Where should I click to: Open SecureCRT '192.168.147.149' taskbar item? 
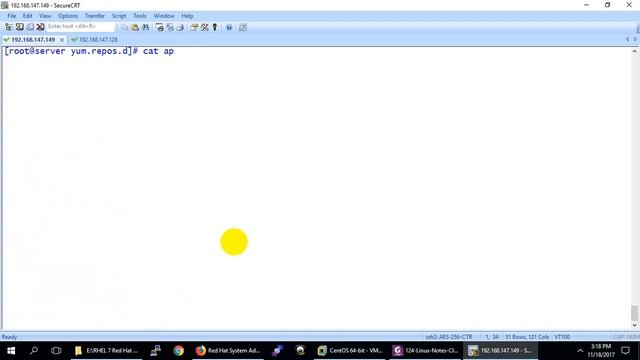point(500,351)
